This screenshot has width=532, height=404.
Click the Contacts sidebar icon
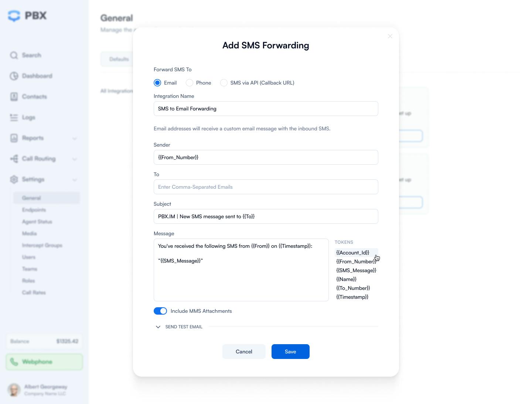[x=14, y=97]
